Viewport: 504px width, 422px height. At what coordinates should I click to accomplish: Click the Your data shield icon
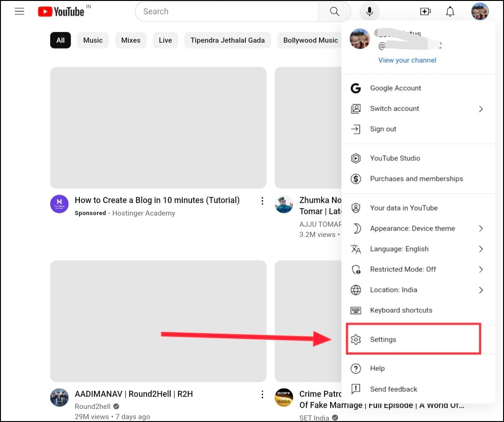[356, 208]
